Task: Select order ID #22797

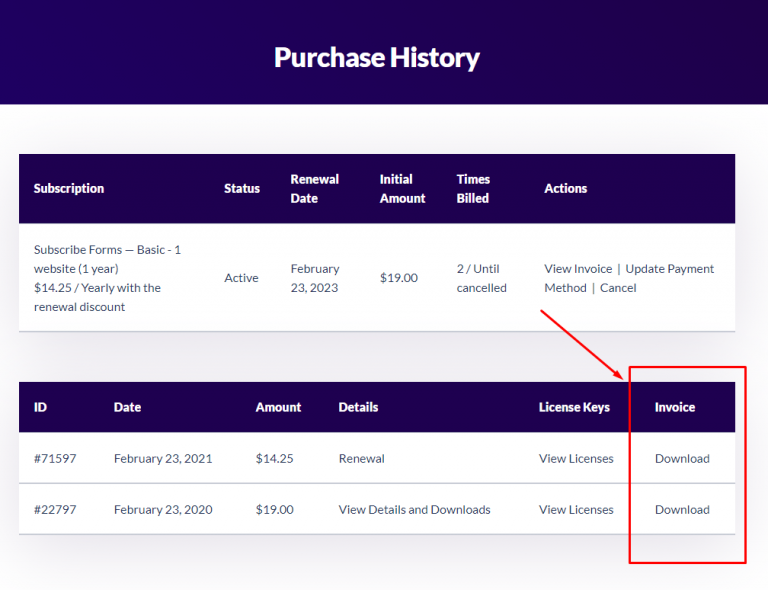Action: pyautogui.click(x=55, y=509)
